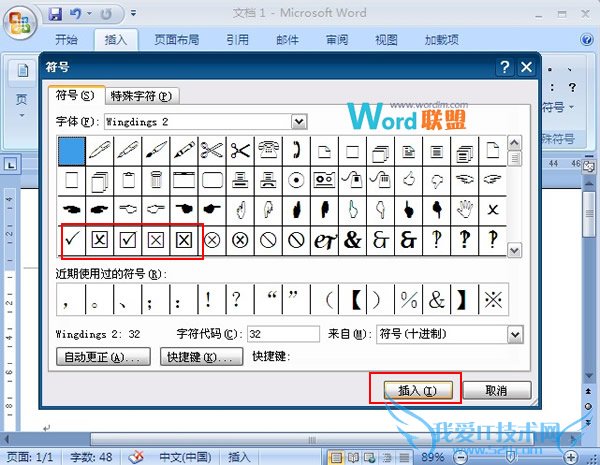
Task: Click the Insert (插入) button in dialog
Action: pyautogui.click(x=417, y=391)
